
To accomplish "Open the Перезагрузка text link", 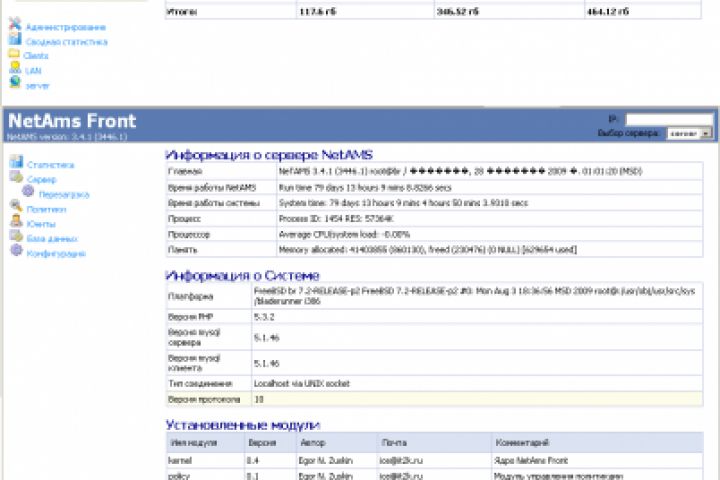I will point(64,195).
